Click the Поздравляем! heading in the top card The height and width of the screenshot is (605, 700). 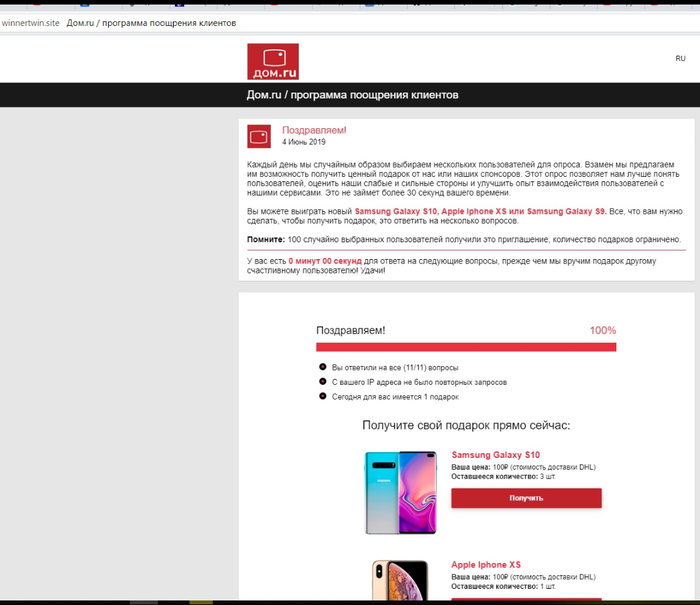pyautogui.click(x=314, y=130)
